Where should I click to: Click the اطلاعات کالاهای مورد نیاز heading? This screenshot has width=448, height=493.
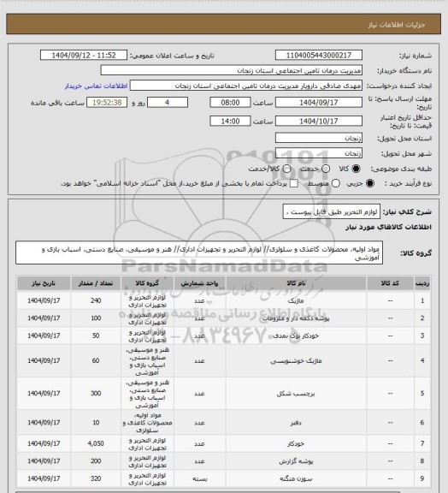388,227
